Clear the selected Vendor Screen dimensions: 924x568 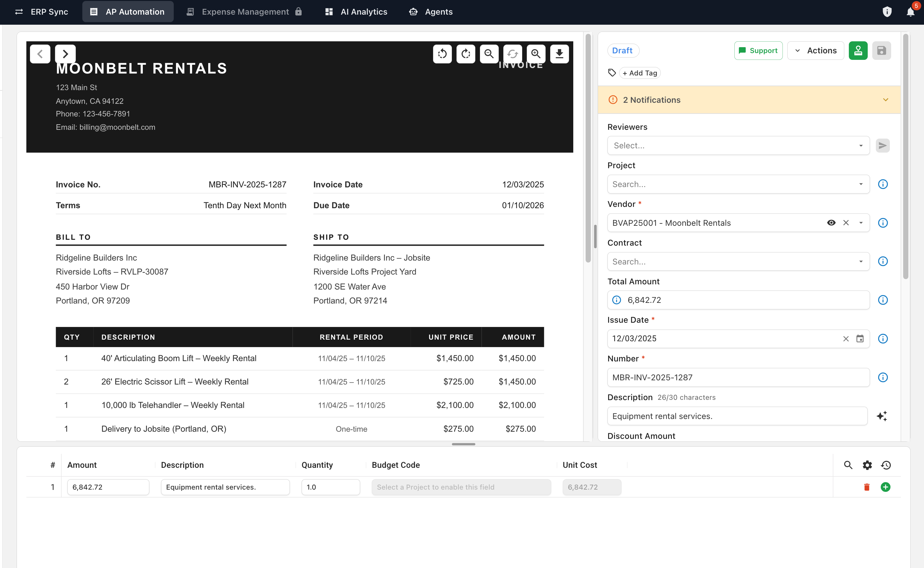[x=846, y=223]
